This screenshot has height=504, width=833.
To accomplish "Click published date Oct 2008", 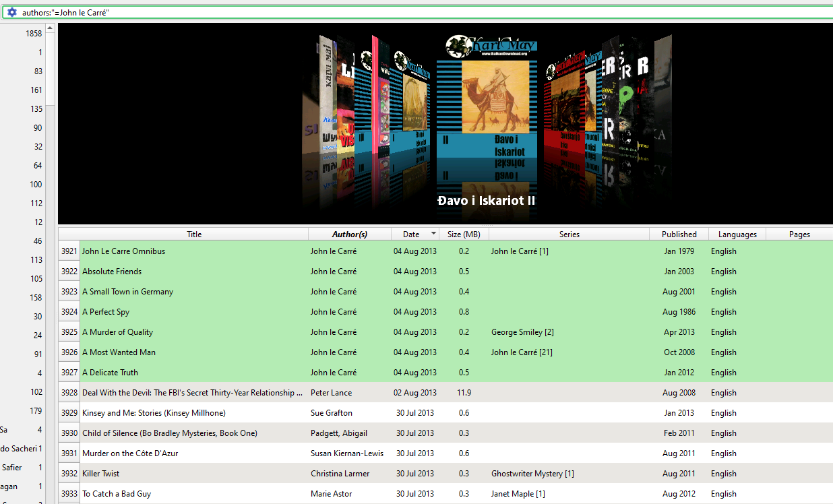I will point(679,352).
